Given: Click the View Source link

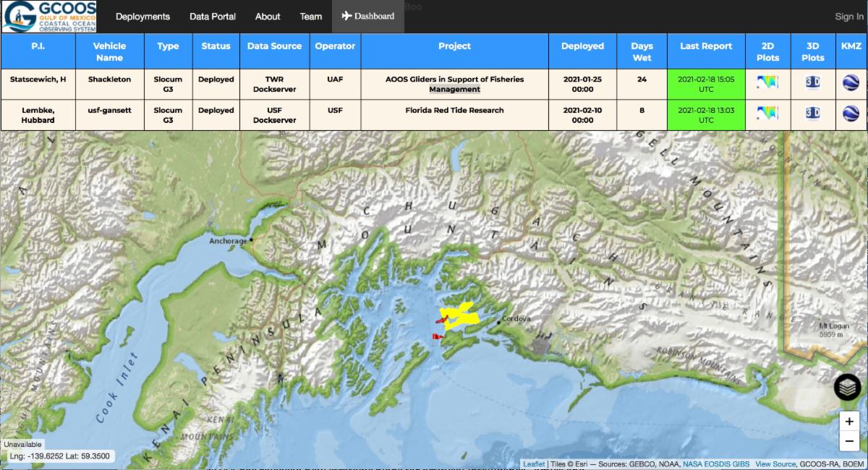Looking at the screenshot, I should coord(775,464).
